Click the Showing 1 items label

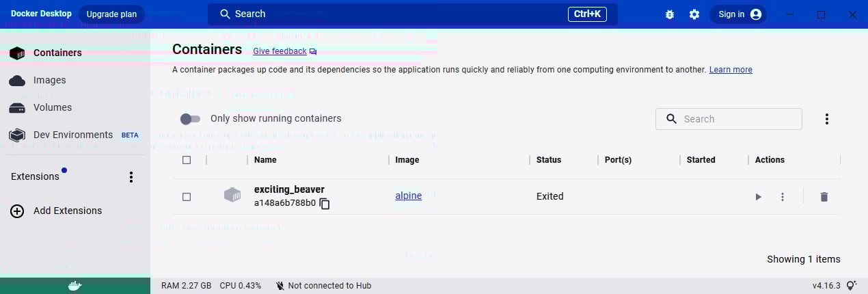coord(804,259)
